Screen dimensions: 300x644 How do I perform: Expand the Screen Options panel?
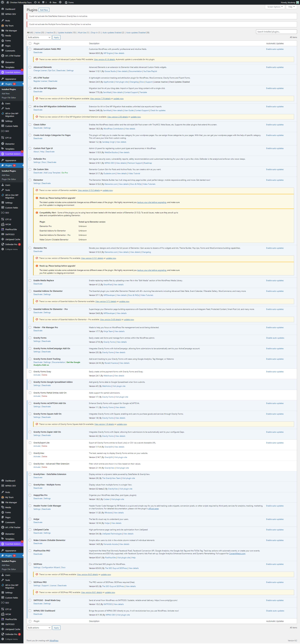(275, 7)
